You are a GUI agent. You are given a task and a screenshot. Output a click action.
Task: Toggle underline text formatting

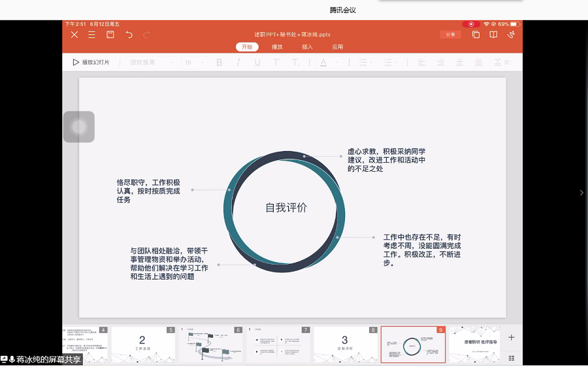point(257,63)
